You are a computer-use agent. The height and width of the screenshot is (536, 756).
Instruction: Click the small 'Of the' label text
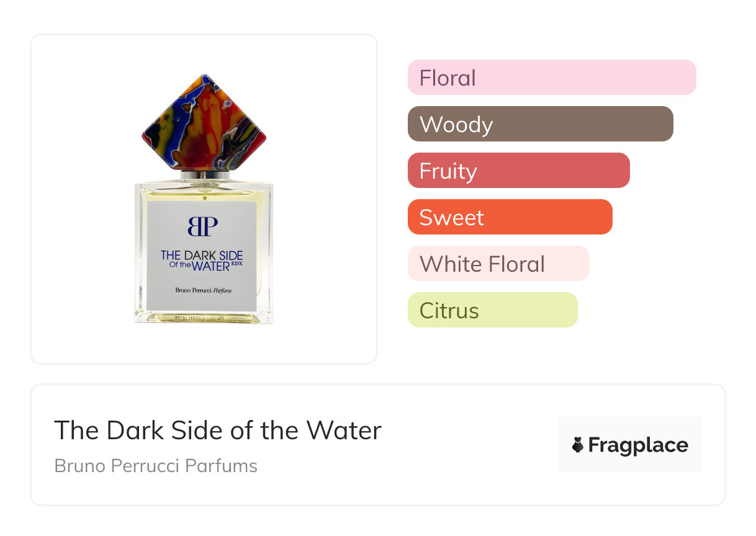click(180, 266)
